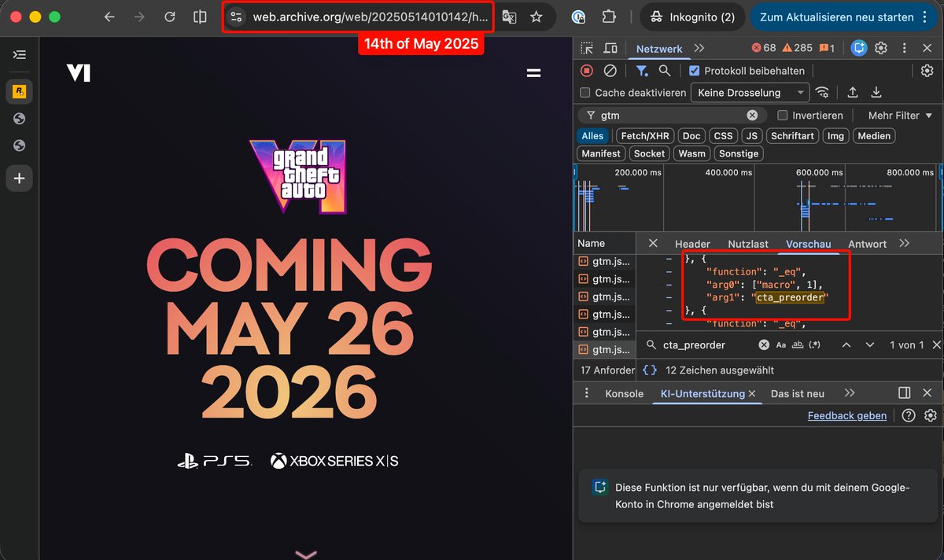
Task: Filter requests by CSS type
Action: pyautogui.click(x=723, y=136)
